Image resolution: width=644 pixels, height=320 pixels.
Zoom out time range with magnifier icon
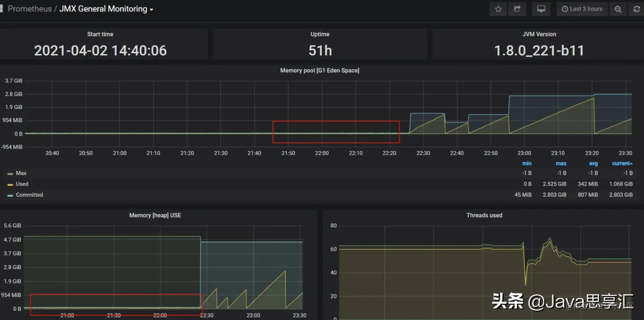point(618,9)
